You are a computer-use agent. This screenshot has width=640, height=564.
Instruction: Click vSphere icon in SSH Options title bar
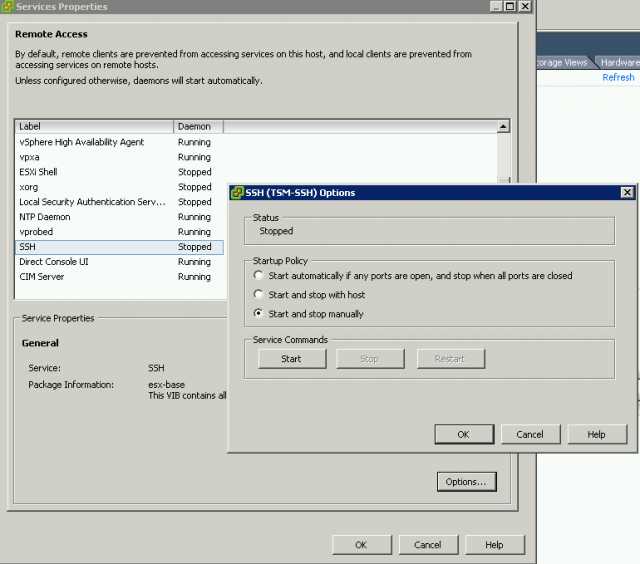pos(237,193)
